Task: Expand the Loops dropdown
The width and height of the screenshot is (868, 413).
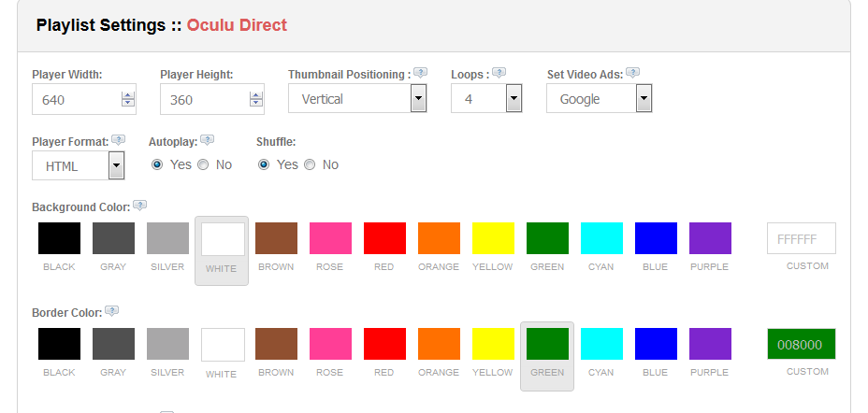Action: 486,99
